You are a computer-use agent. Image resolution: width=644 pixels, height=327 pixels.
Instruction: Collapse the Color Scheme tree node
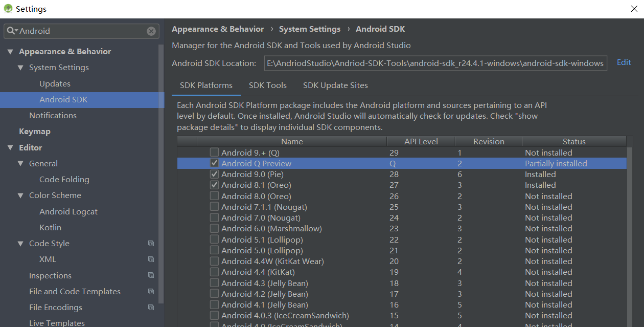(20, 195)
